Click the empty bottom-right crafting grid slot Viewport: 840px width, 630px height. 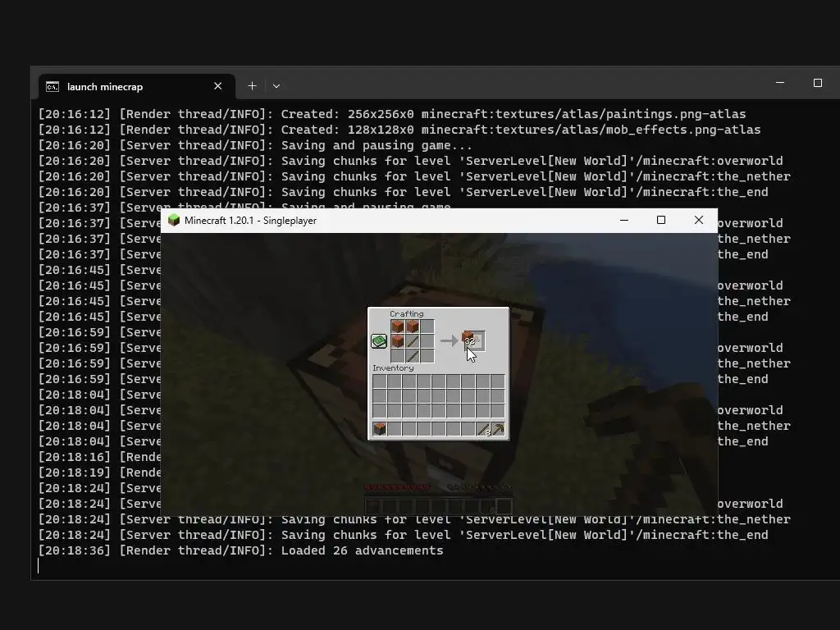pos(427,356)
